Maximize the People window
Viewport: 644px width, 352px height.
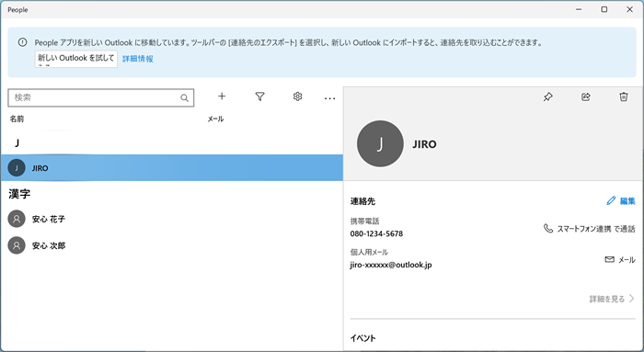pos(604,9)
